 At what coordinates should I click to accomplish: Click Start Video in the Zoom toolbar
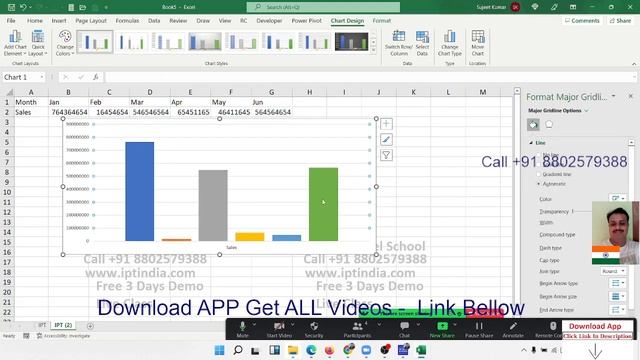coord(279,329)
